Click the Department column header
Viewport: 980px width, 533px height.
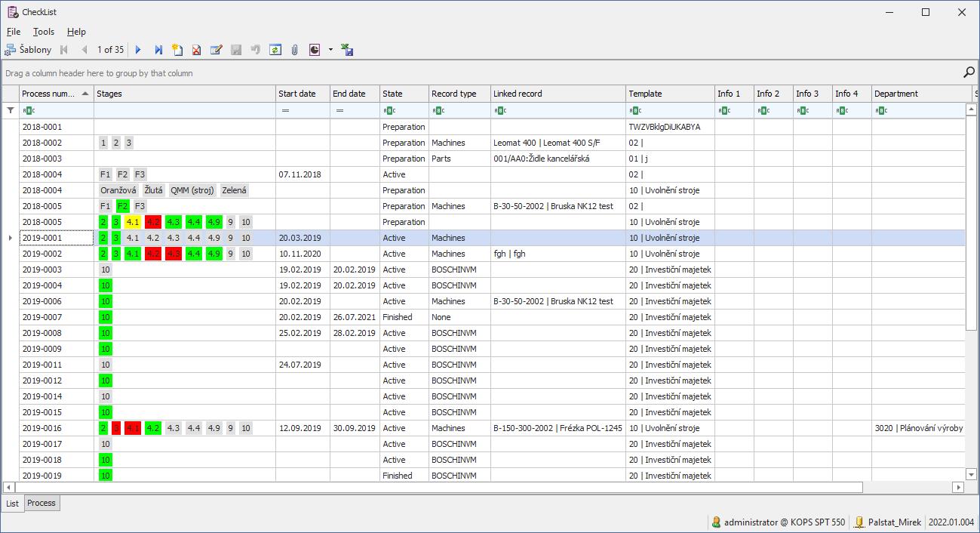(922, 94)
